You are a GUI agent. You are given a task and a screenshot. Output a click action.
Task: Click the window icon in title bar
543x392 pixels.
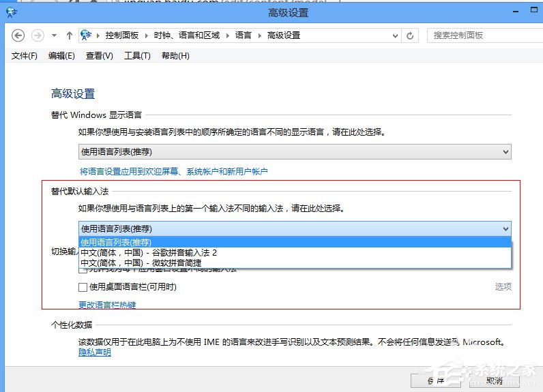pyautogui.click(x=12, y=12)
